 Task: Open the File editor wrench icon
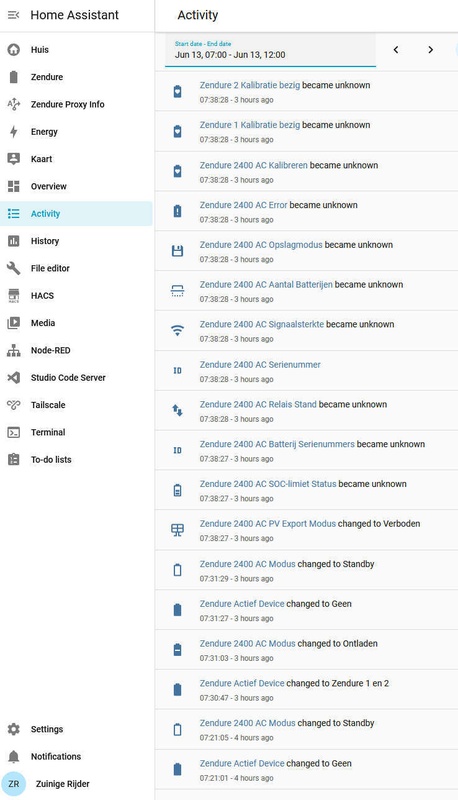(x=14, y=268)
